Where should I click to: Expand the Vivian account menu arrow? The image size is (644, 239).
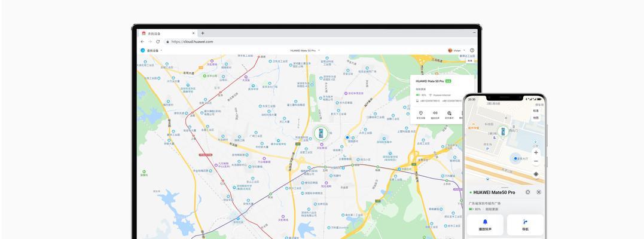(x=464, y=50)
